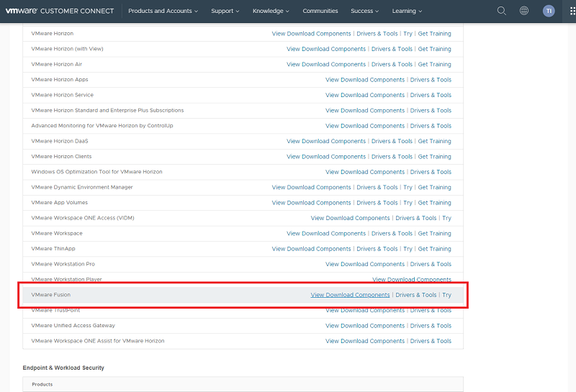Image resolution: width=576 pixels, height=392 pixels.
Task: Select VMware Dynamic Environment Manager text
Action: pyautogui.click(x=82, y=187)
